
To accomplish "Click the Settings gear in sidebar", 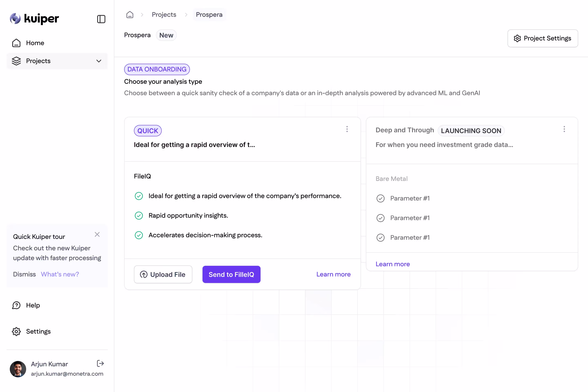I will point(16,331).
